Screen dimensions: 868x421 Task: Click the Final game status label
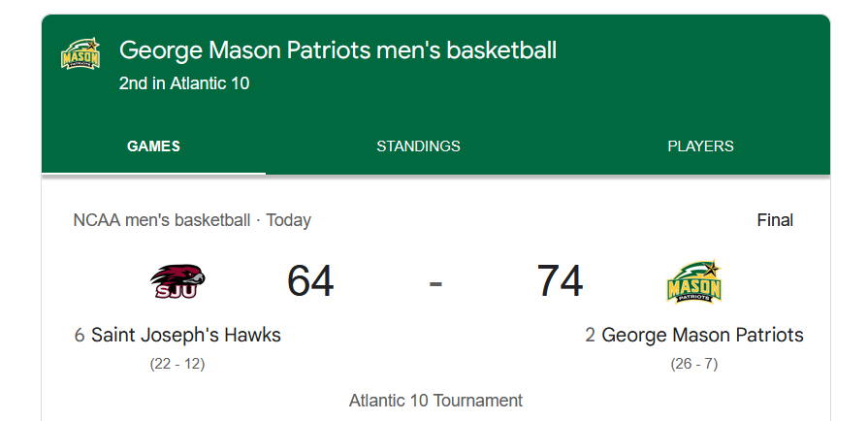pos(775,220)
